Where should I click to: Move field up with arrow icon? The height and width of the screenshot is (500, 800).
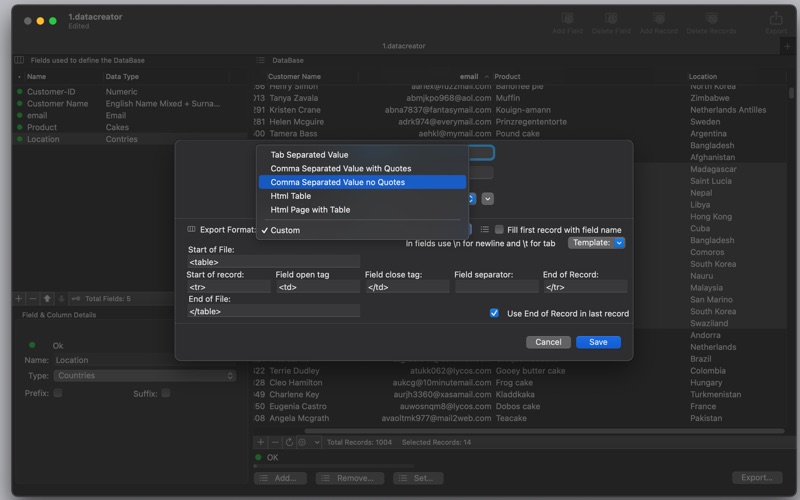click(47, 298)
